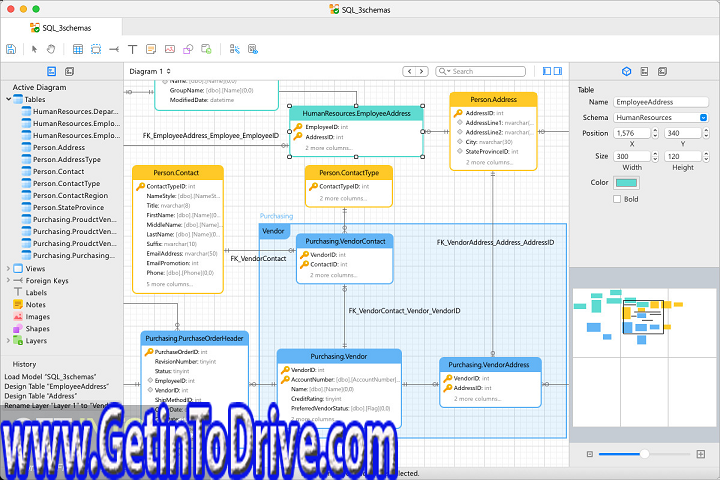Click the diagram overview minimap thumbnail
Viewport: 720px width, 480px height.
click(644, 357)
